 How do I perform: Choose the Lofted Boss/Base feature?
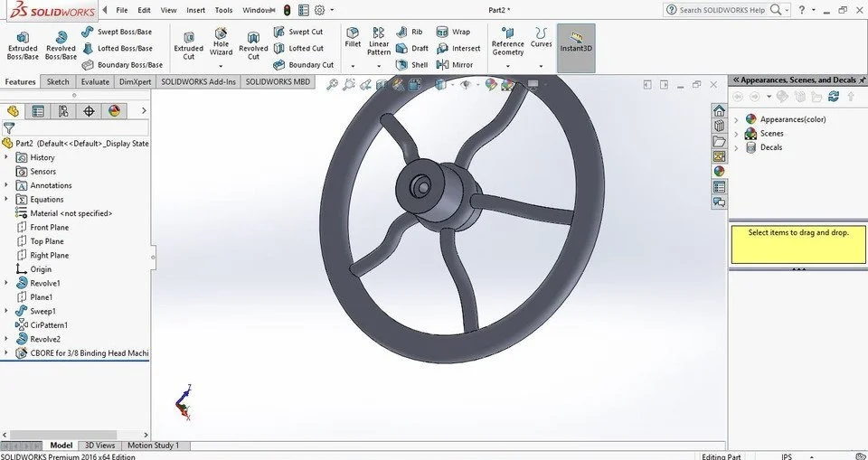(118, 48)
